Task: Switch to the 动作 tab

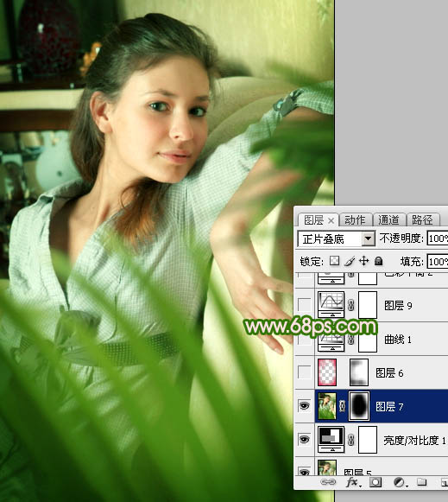Action: pos(355,220)
